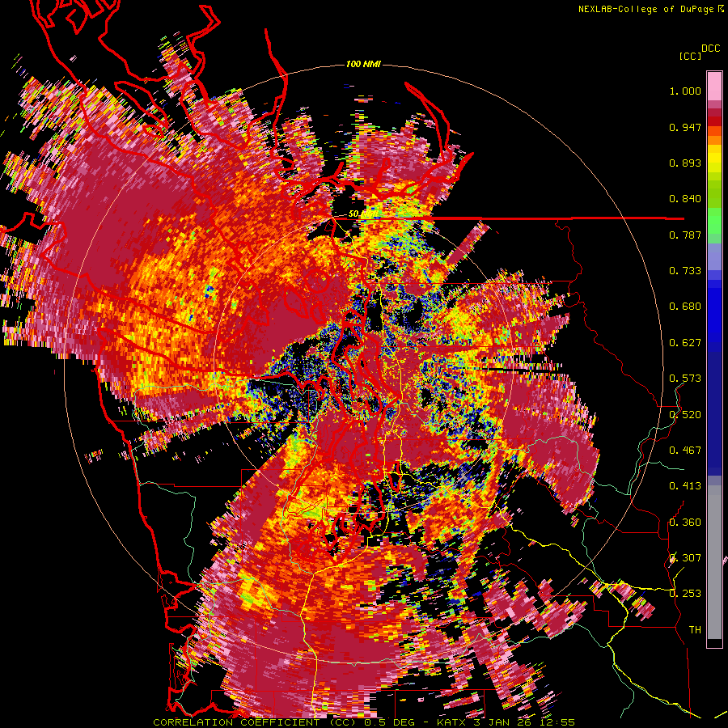Image resolution: width=728 pixels, height=728 pixels.
Task: Select the 0.520 scale value
Action: coord(685,414)
